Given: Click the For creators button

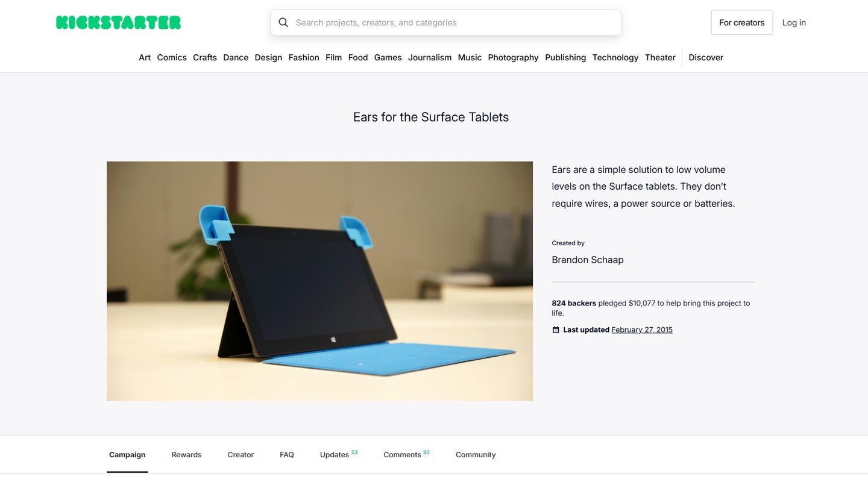Looking at the screenshot, I should click(x=741, y=22).
